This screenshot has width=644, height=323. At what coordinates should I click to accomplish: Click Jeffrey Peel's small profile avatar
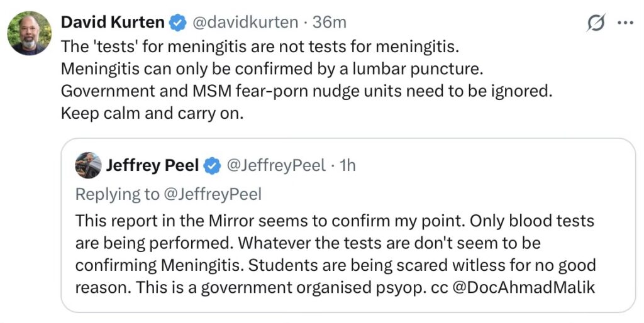(88, 166)
